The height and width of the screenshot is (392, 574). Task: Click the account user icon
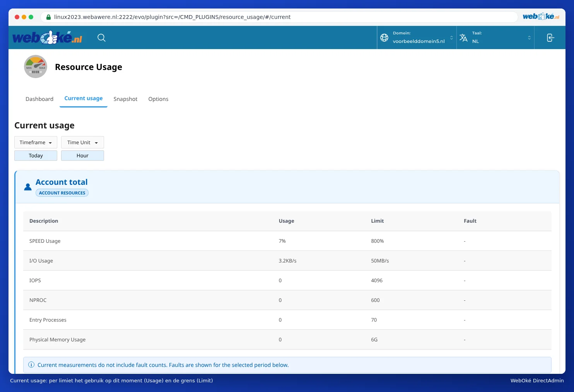point(28,187)
